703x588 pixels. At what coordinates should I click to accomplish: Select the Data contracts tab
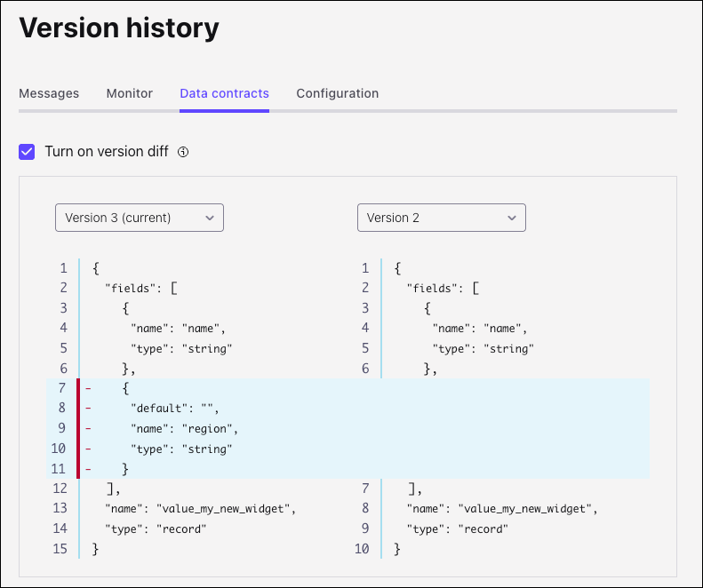(224, 93)
